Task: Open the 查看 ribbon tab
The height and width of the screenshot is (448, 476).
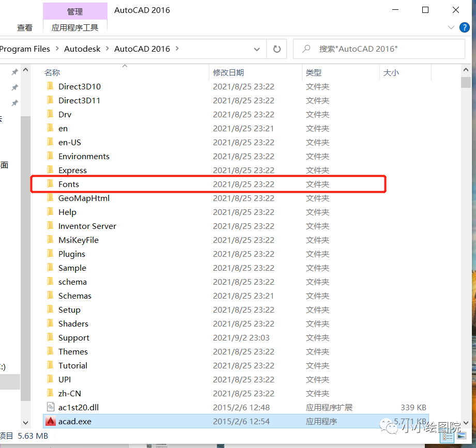Action: (x=25, y=27)
